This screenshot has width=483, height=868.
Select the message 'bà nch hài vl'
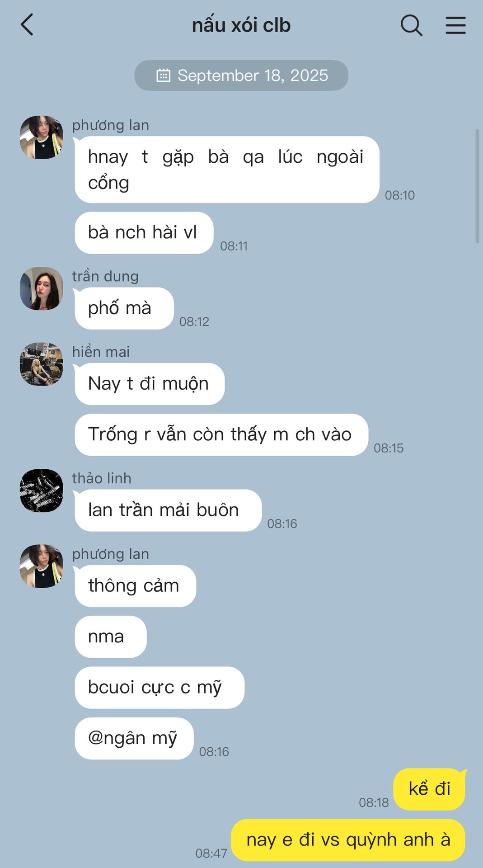click(x=144, y=233)
